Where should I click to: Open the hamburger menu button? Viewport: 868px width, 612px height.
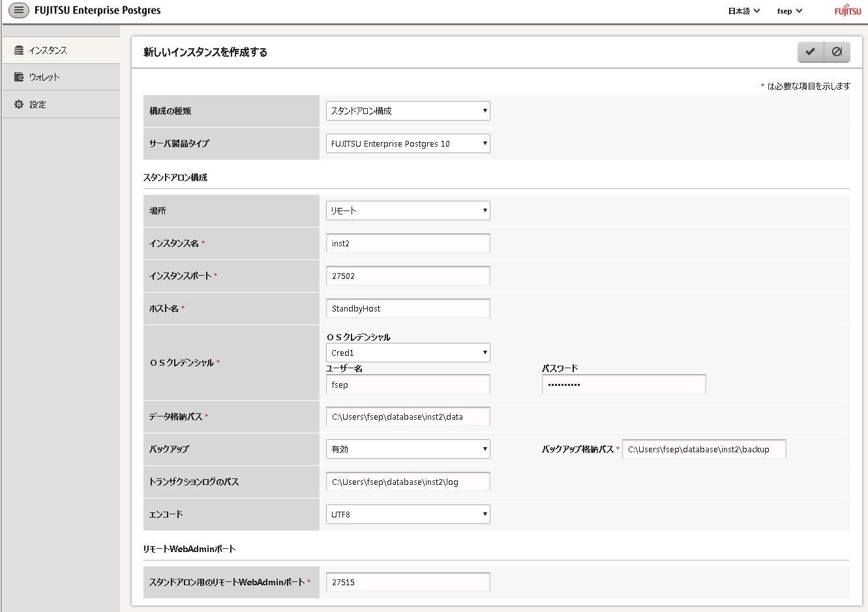(x=19, y=10)
